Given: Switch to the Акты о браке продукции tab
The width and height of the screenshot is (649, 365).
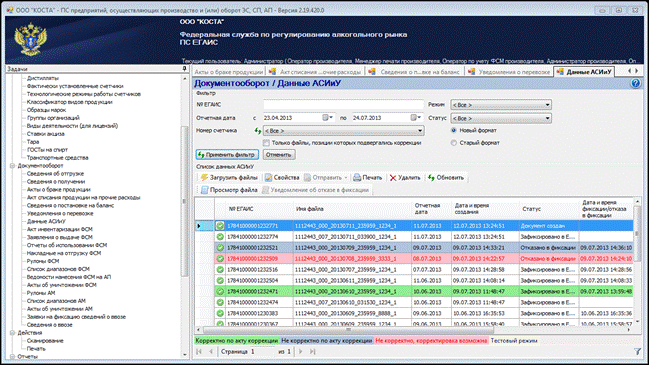Looking at the screenshot, I should pyautogui.click(x=229, y=72).
